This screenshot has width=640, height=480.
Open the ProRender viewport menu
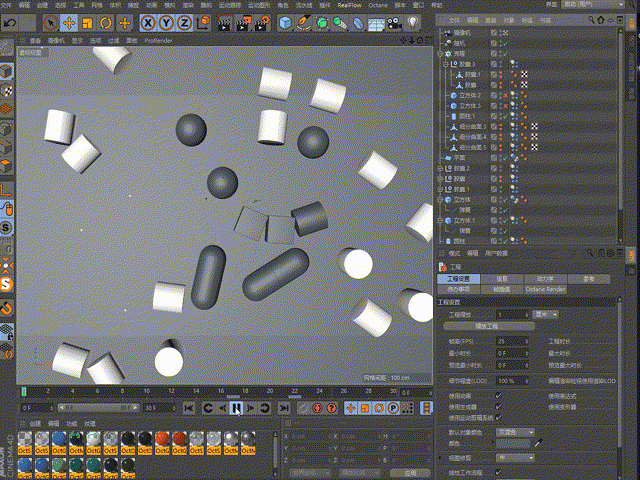[158, 41]
